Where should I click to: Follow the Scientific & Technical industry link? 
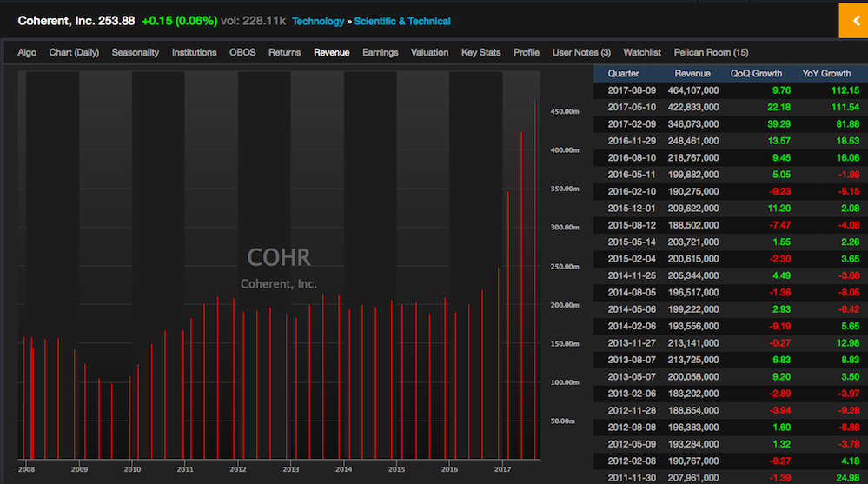pyautogui.click(x=402, y=21)
